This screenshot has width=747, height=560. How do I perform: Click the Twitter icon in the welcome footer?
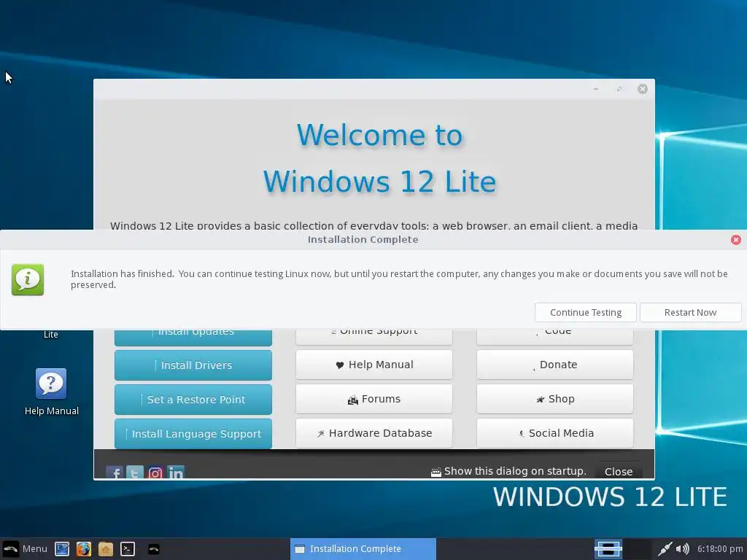coord(135,472)
